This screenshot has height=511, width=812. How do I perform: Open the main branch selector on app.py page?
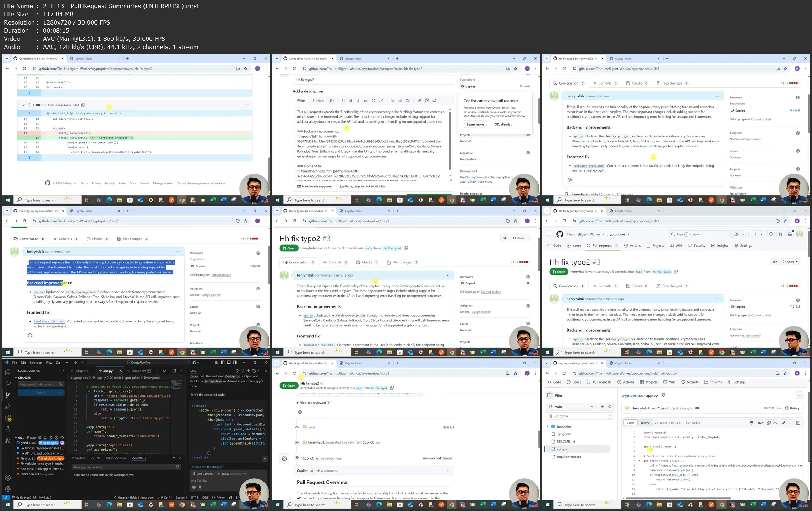tap(571, 407)
